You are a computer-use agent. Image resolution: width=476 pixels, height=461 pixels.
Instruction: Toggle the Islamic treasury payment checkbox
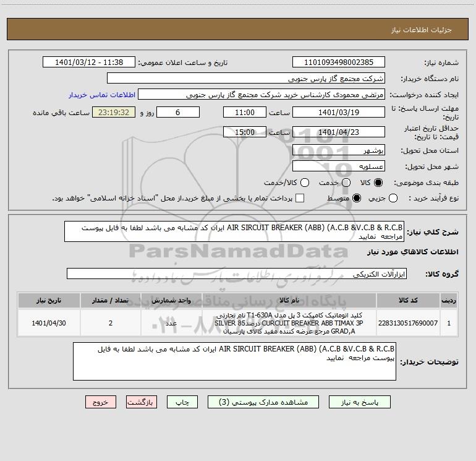point(300,199)
